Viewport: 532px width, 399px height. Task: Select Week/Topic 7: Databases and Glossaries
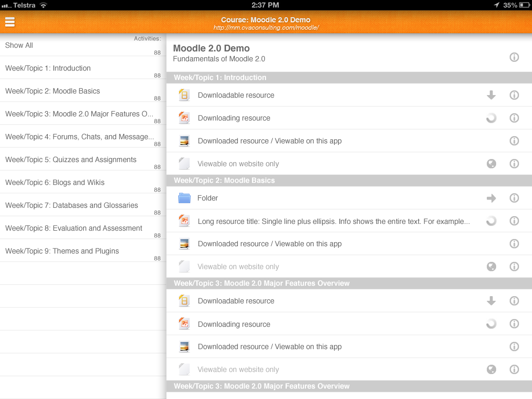[83, 205]
